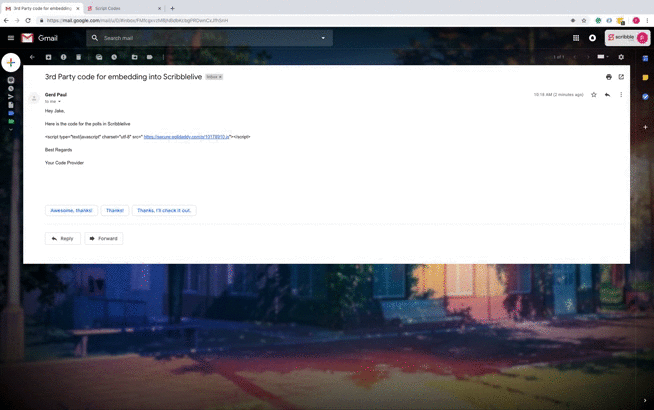Open the green label in the sidebar
Image resolution: width=654 pixels, height=410 pixels.
(11, 121)
